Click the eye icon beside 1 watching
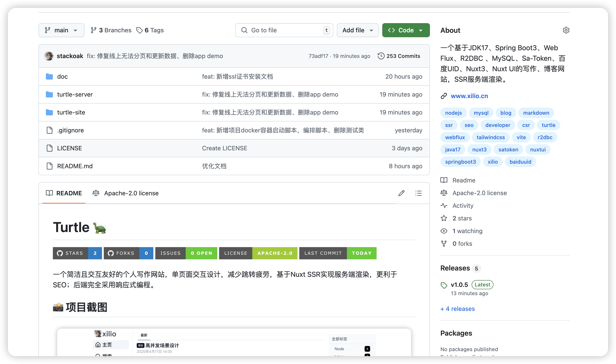The height and width of the screenshot is (364, 616). coord(444,231)
